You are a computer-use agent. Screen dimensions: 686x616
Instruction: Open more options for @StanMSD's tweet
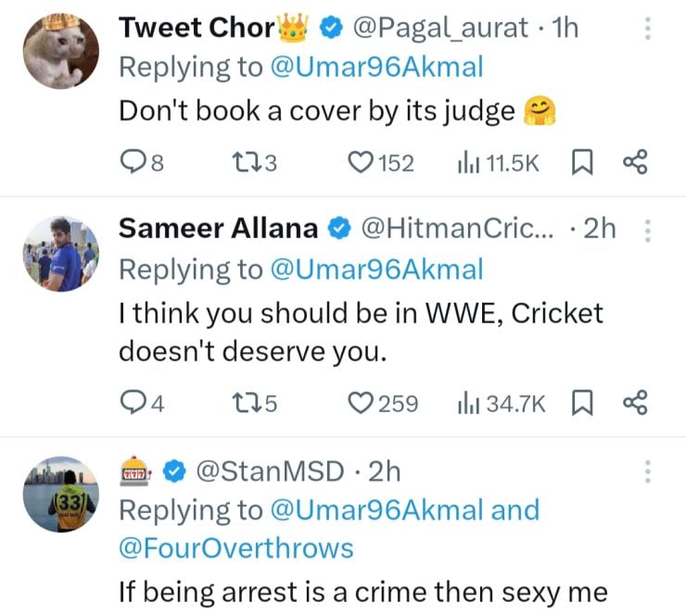(x=647, y=472)
